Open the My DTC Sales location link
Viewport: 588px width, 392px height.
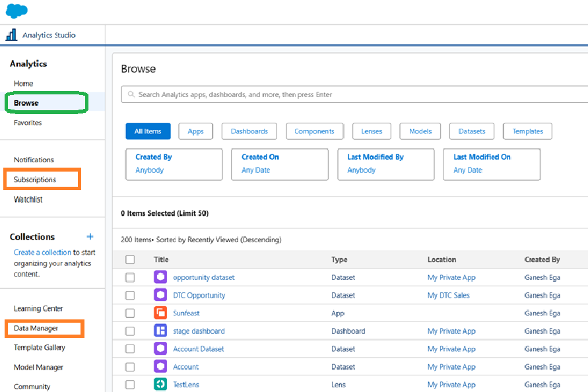click(449, 295)
